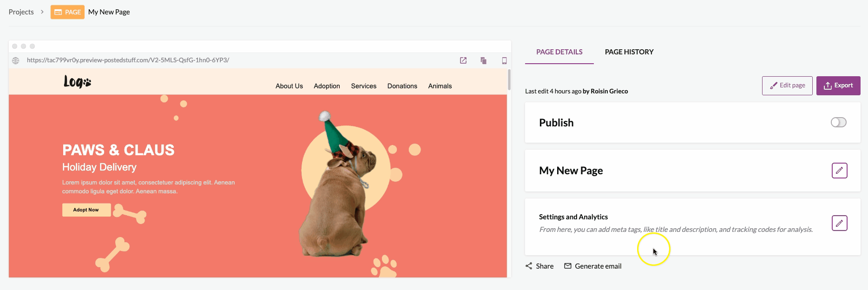
Task: Click the My New Page breadcrumb title
Action: point(109,12)
